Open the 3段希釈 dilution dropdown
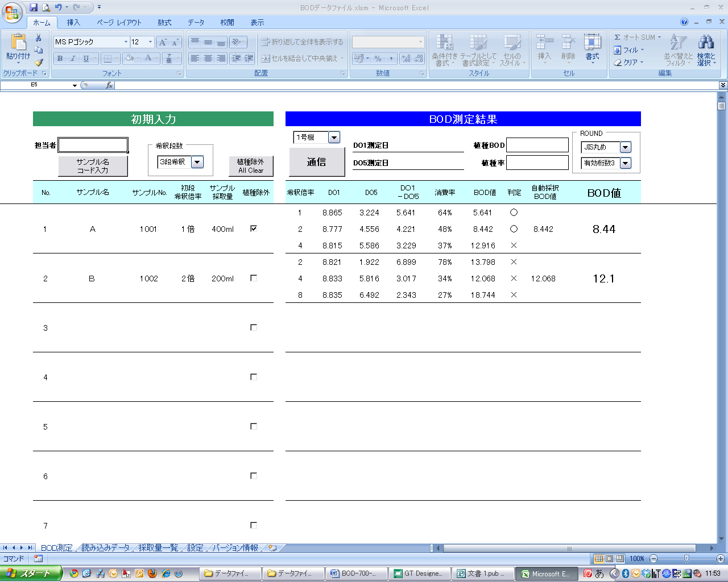 197,162
